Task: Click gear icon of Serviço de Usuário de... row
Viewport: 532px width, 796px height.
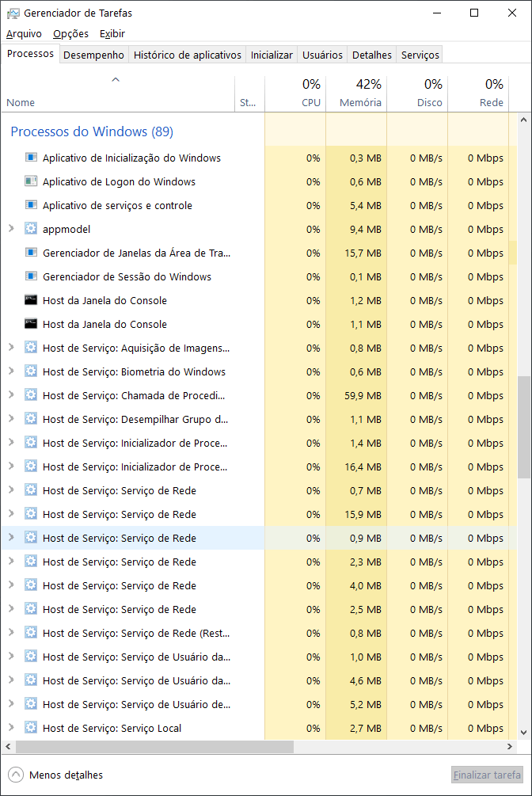Action: pyautogui.click(x=31, y=703)
